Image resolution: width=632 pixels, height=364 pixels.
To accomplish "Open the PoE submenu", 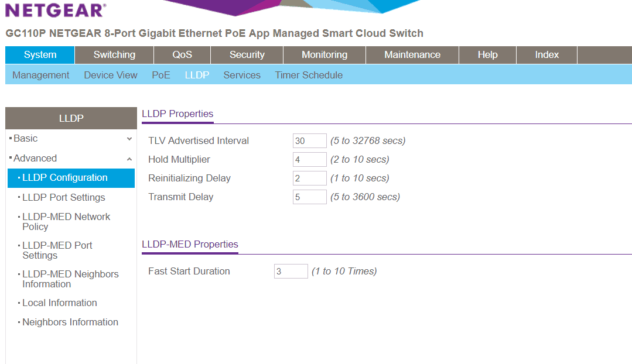I will 161,75.
